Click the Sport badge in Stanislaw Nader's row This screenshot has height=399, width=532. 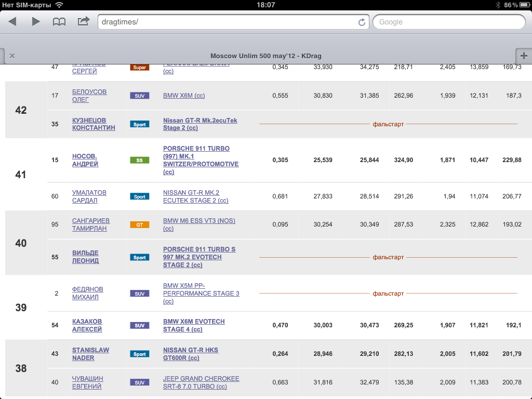[x=139, y=354]
